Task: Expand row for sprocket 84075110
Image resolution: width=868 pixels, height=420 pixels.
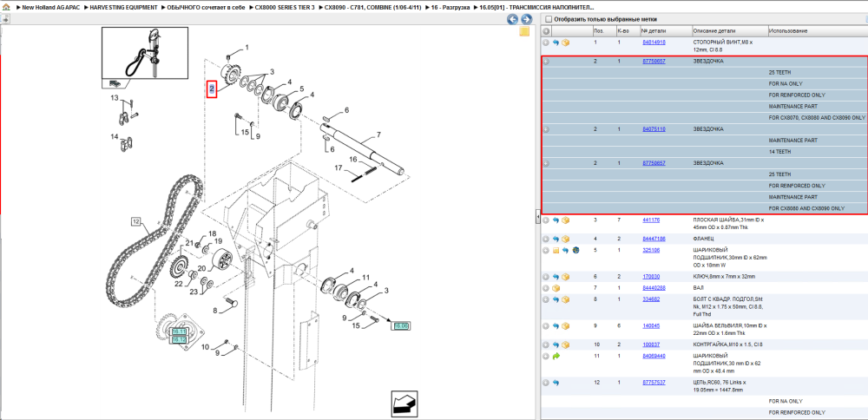Action: [x=546, y=129]
